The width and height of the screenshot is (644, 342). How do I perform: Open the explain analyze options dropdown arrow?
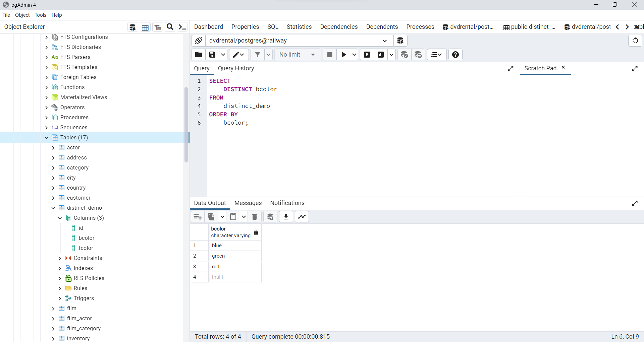391,55
